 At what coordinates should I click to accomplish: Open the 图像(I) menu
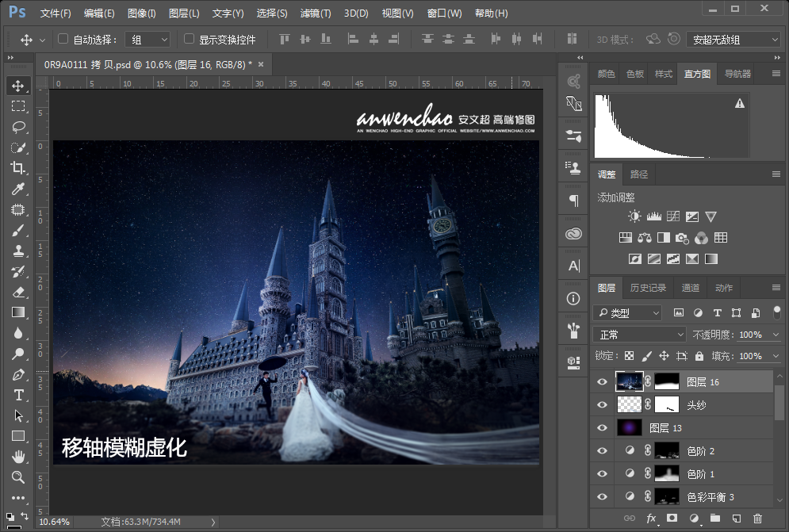click(x=141, y=13)
